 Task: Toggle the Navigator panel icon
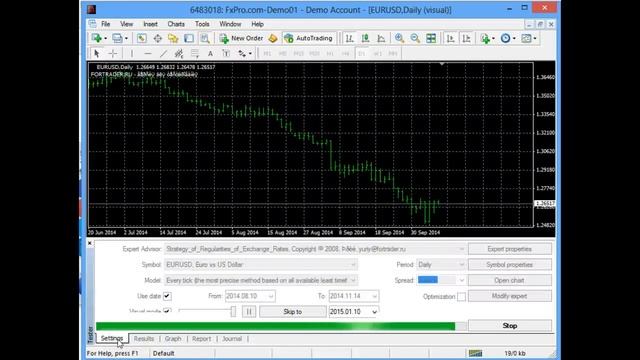coord(173,38)
